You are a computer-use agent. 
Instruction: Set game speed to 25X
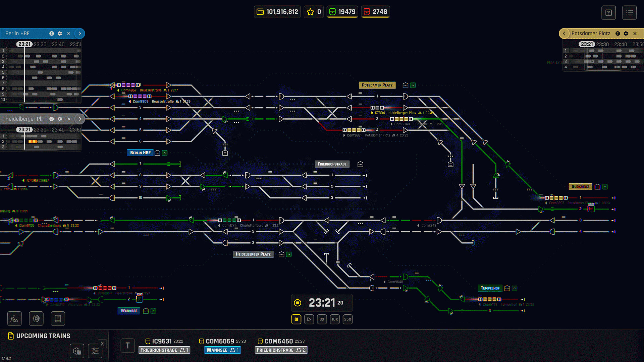point(347,319)
